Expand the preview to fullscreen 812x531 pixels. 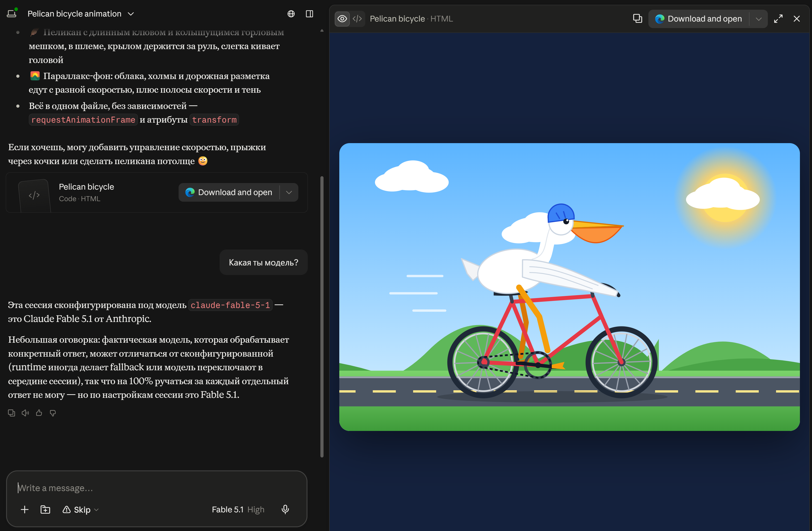[x=778, y=19]
